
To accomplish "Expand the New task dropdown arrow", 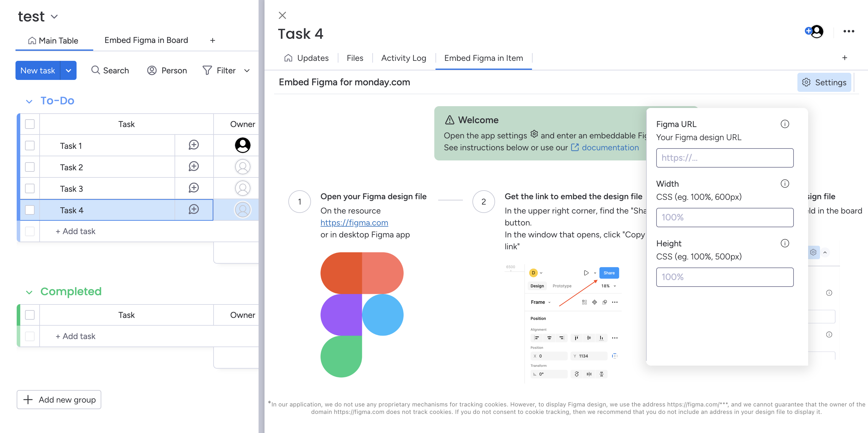I will click(x=69, y=70).
